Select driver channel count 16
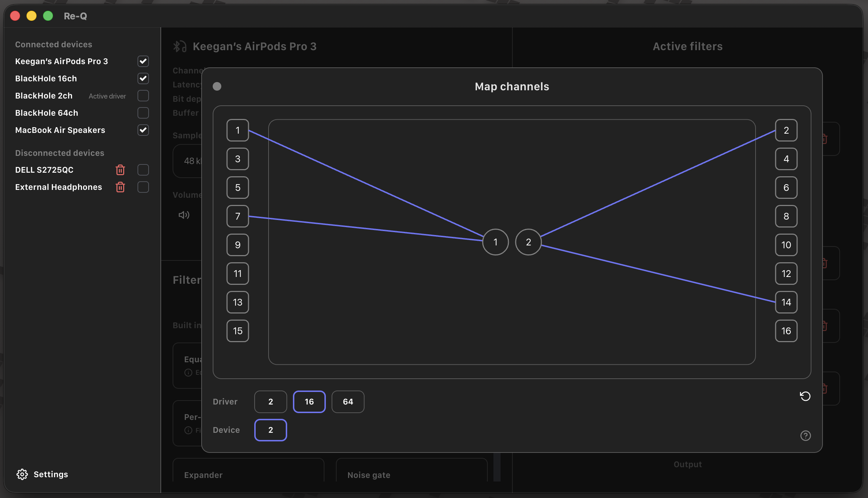This screenshot has width=868, height=498. [309, 402]
